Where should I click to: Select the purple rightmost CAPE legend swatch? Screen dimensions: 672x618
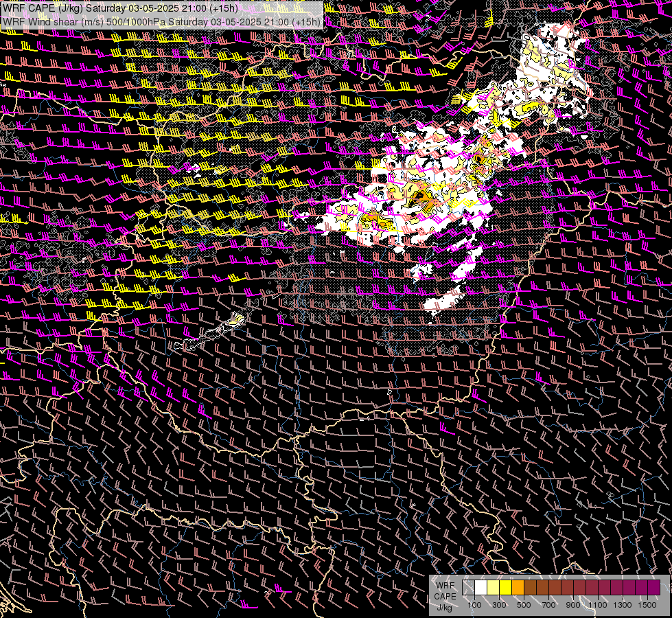pos(654,588)
